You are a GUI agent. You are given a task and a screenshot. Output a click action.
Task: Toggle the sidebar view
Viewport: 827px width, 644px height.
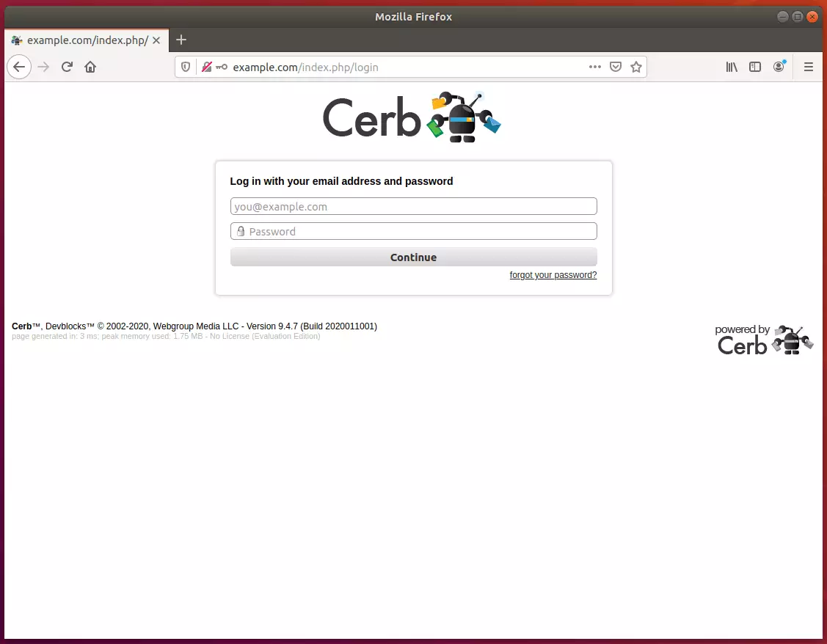(x=755, y=67)
